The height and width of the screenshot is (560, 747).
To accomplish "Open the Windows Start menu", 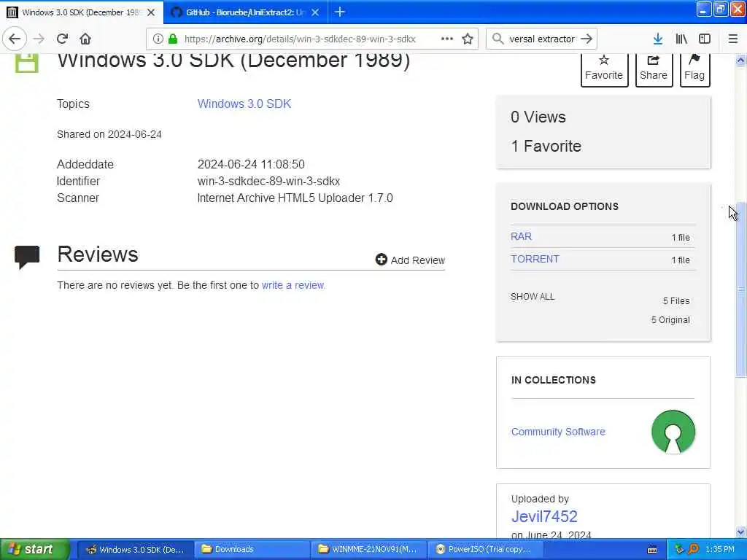I will [x=35, y=549].
